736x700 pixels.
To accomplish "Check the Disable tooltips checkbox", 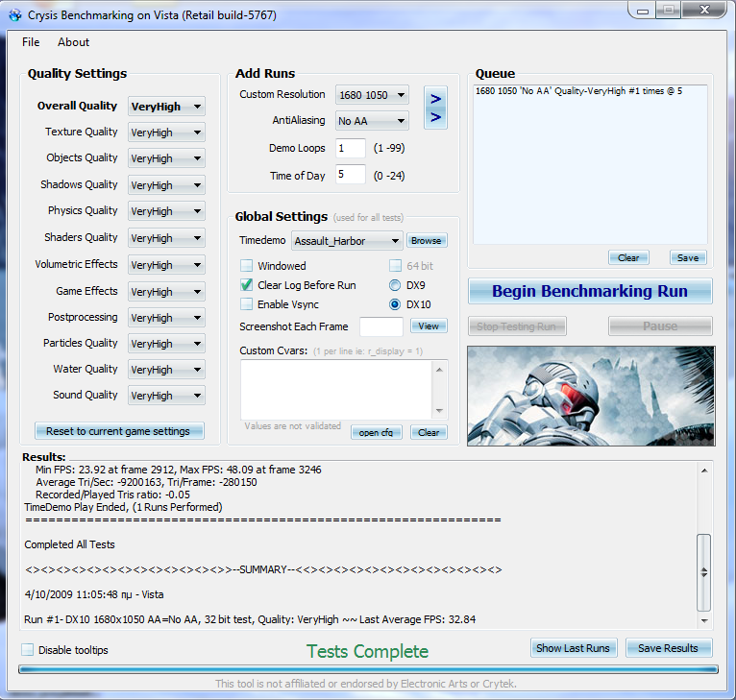I will point(27,650).
